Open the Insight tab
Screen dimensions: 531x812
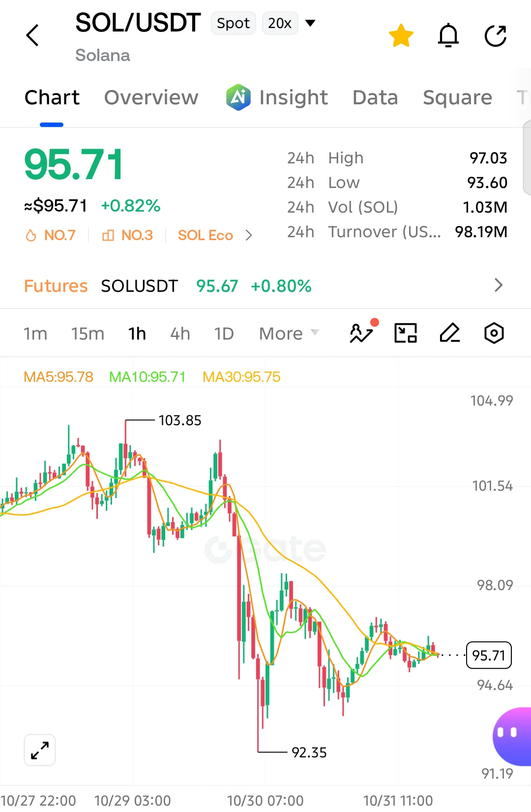click(294, 97)
